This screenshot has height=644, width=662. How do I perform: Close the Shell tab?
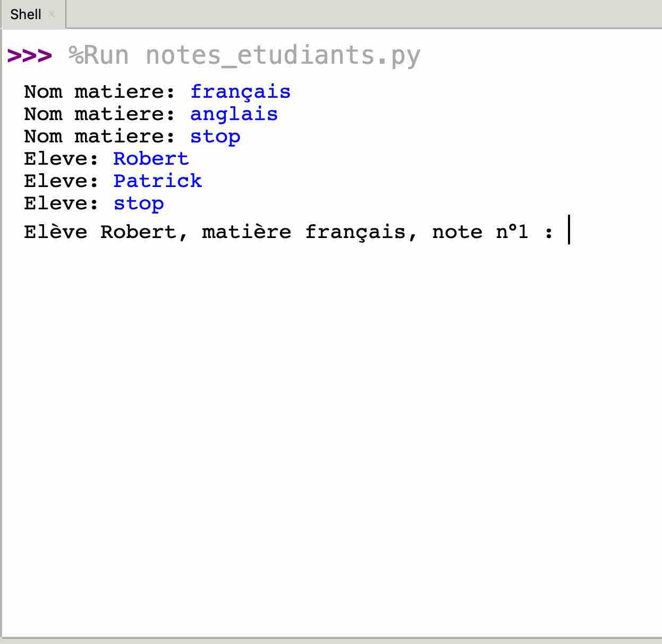point(52,14)
